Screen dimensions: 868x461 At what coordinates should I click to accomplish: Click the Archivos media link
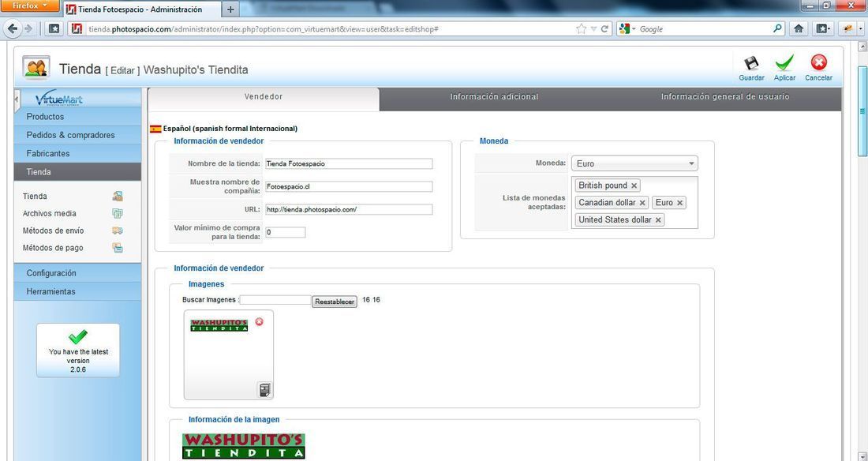49,213
